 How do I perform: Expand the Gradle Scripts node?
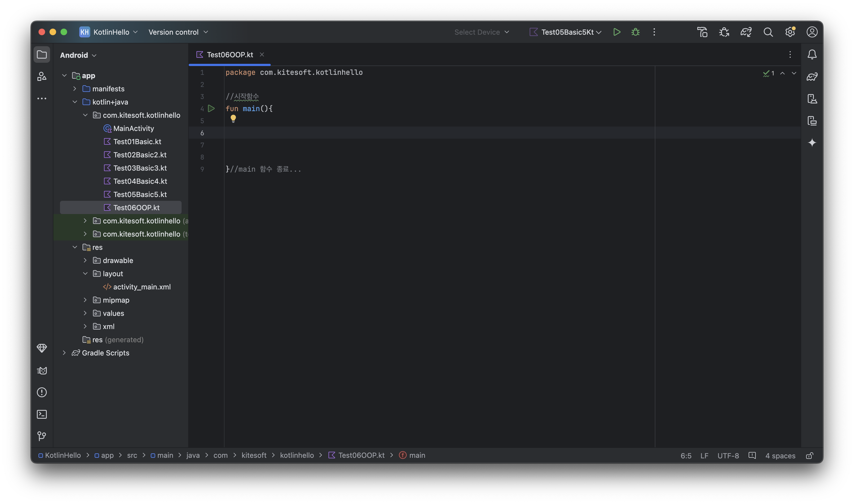64,353
